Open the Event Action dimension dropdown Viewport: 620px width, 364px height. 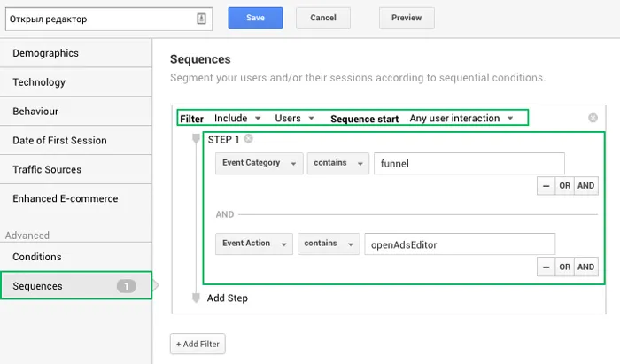click(x=254, y=244)
